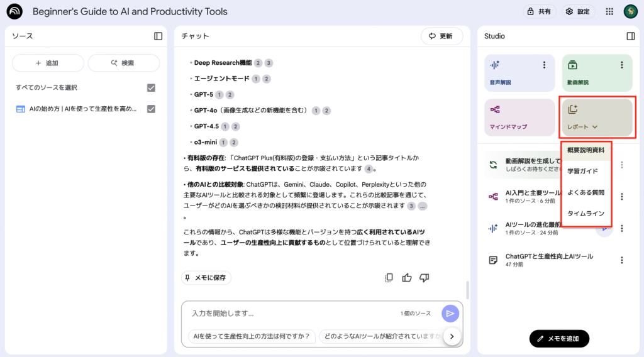Click the 共有 share button
The image size is (644, 357).
point(540,11)
